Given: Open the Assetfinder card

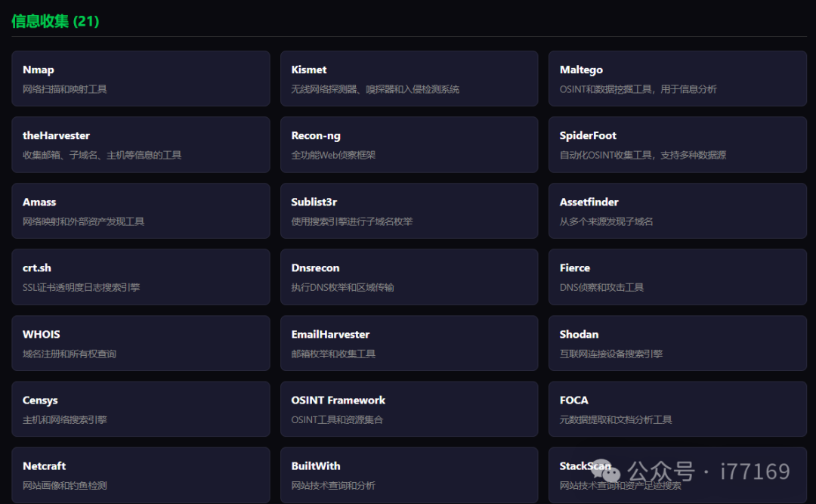Looking at the screenshot, I should pyautogui.click(x=678, y=211).
